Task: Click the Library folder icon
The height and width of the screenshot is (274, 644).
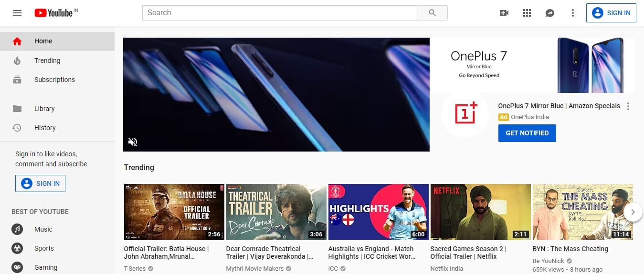Action: (x=17, y=109)
